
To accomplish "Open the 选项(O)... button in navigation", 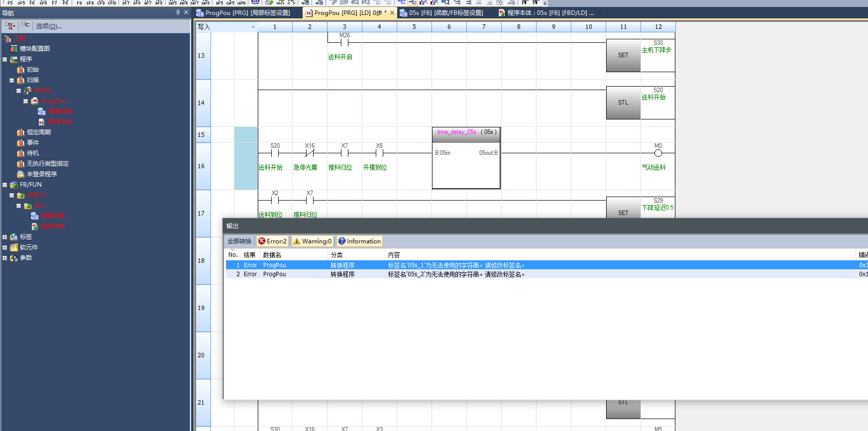I will 49,26.
